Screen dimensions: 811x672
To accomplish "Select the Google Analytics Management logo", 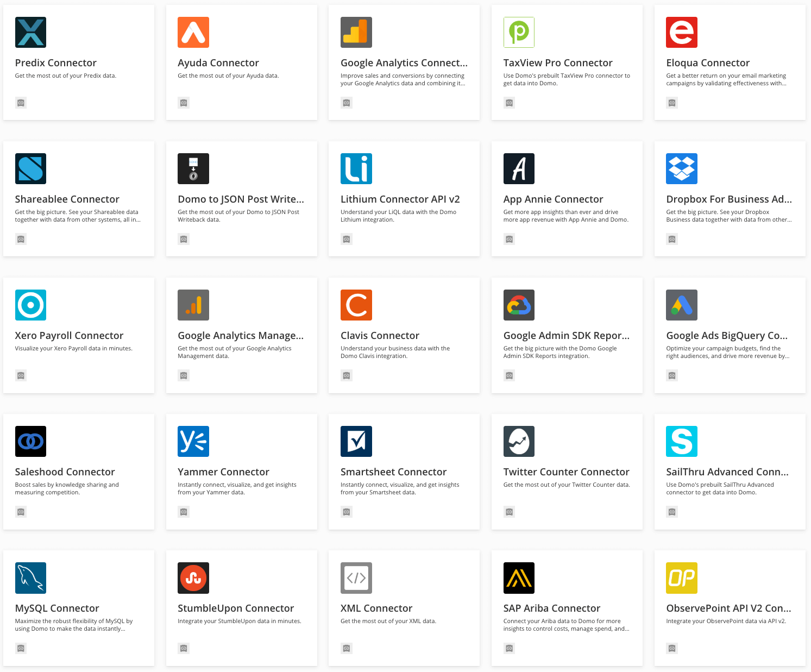I will pyautogui.click(x=193, y=305).
